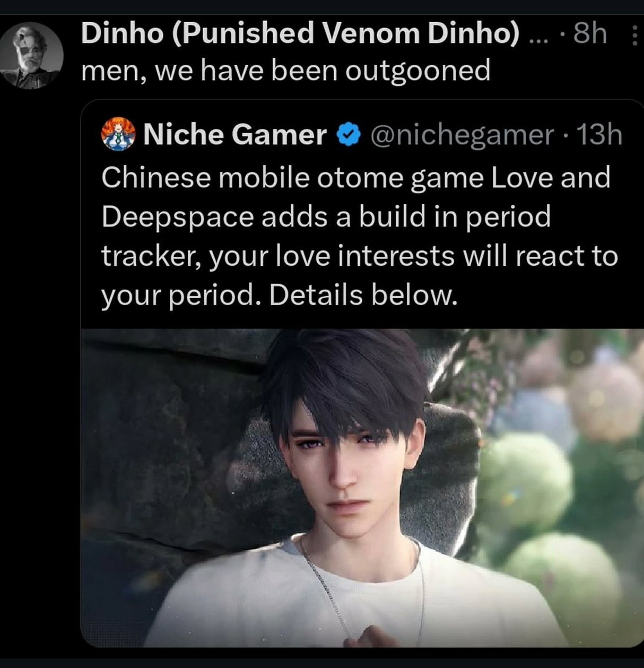The height and width of the screenshot is (668, 644).
Task: Click the text "men, we have been"
Action: pyautogui.click(x=210, y=71)
